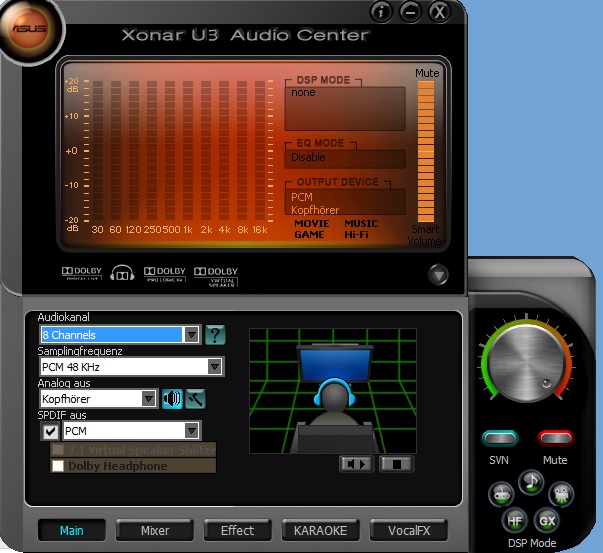Click the Hi-Fi mode label
The height and width of the screenshot is (553, 603).
pyautogui.click(x=356, y=234)
